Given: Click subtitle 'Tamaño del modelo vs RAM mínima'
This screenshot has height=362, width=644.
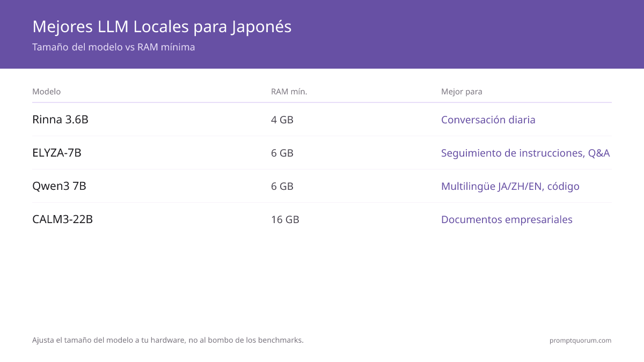Looking at the screenshot, I should [114, 47].
